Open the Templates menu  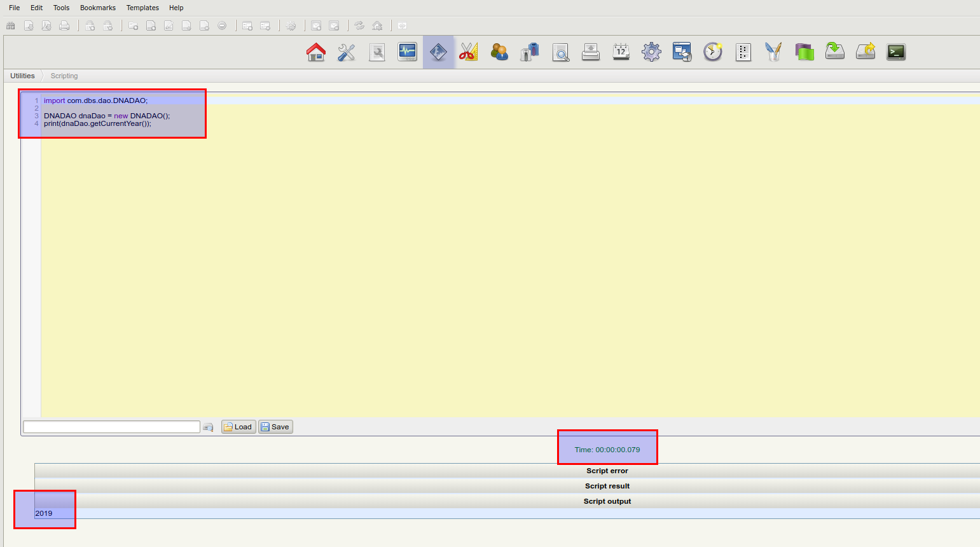142,8
